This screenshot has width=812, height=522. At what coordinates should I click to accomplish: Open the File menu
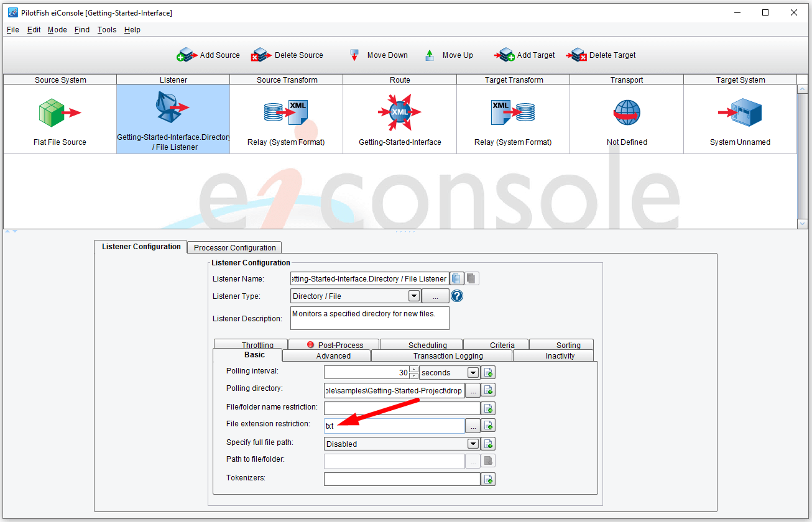click(13, 30)
